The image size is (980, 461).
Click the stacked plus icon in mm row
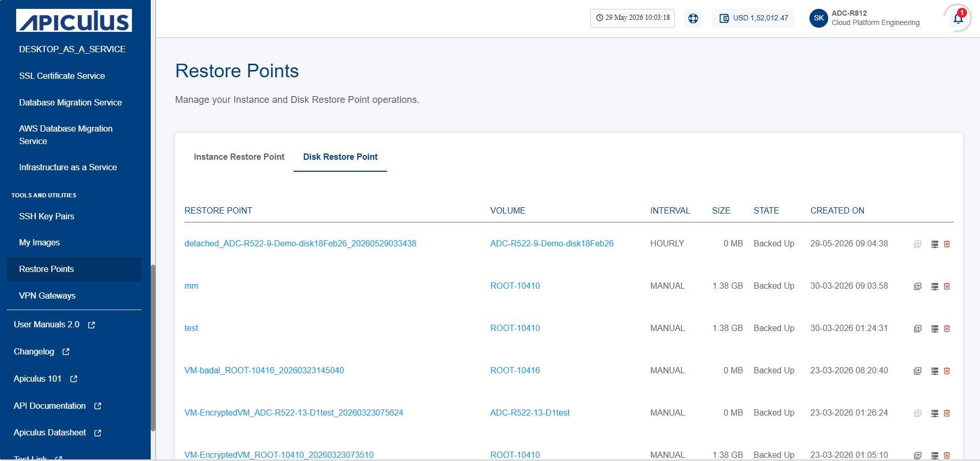tap(917, 286)
